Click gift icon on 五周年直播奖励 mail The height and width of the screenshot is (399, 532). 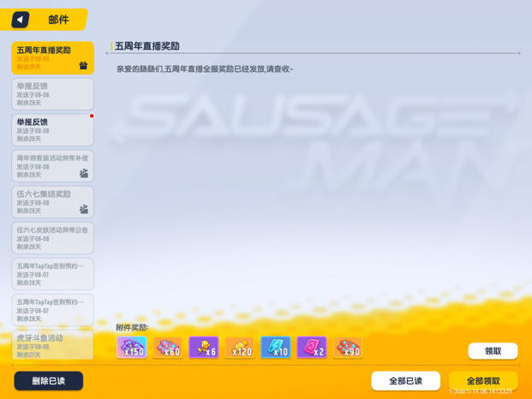click(x=83, y=65)
